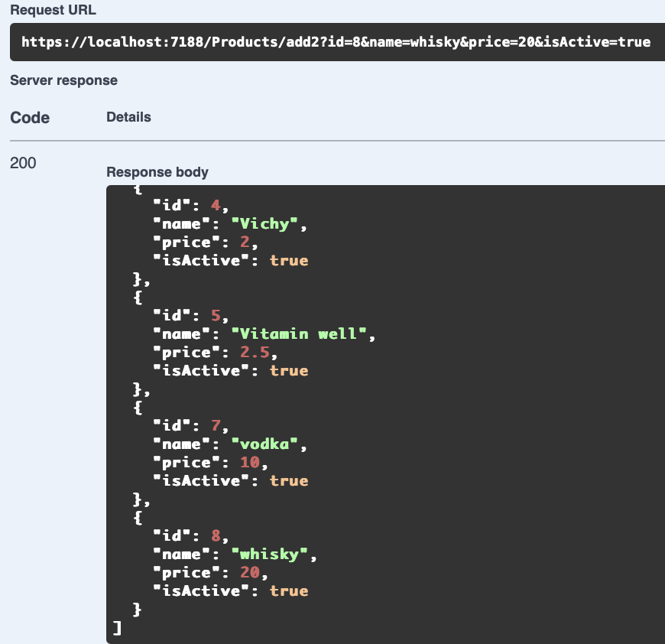665x644 pixels.
Task: Click the 'Server response' heading
Action: [63, 80]
